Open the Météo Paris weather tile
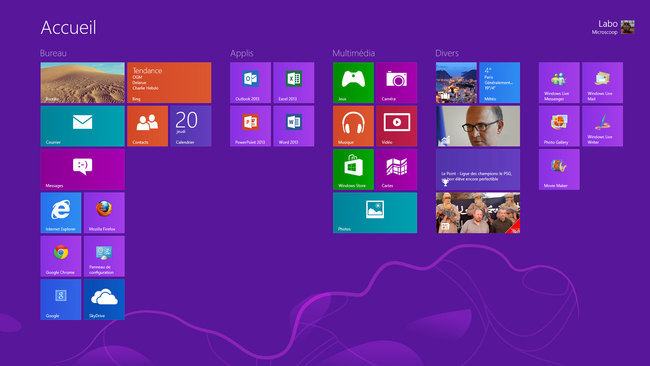Screen dimensions: 650x366 [x=499, y=82]
